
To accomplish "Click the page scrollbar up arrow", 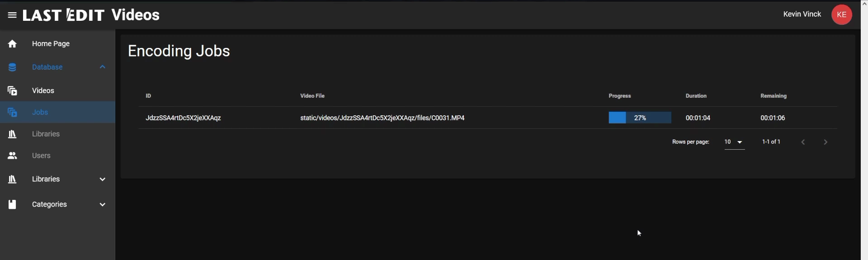I will point(864,4).
